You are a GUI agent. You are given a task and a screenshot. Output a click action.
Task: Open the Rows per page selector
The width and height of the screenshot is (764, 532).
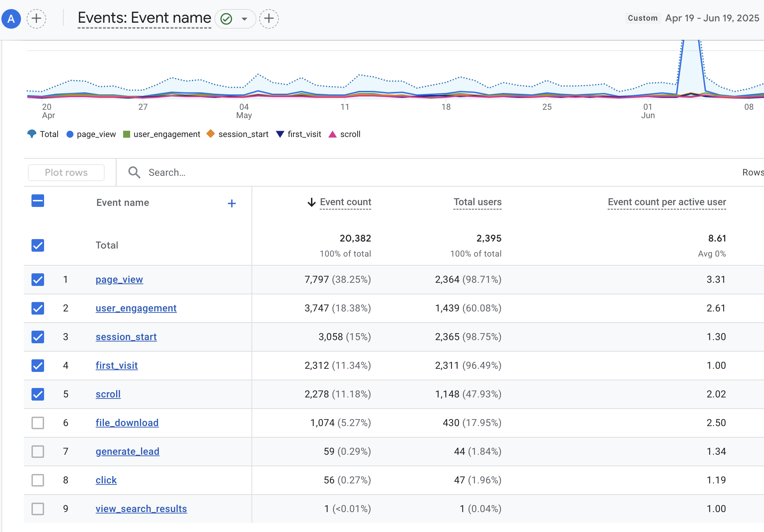(752, 172)
